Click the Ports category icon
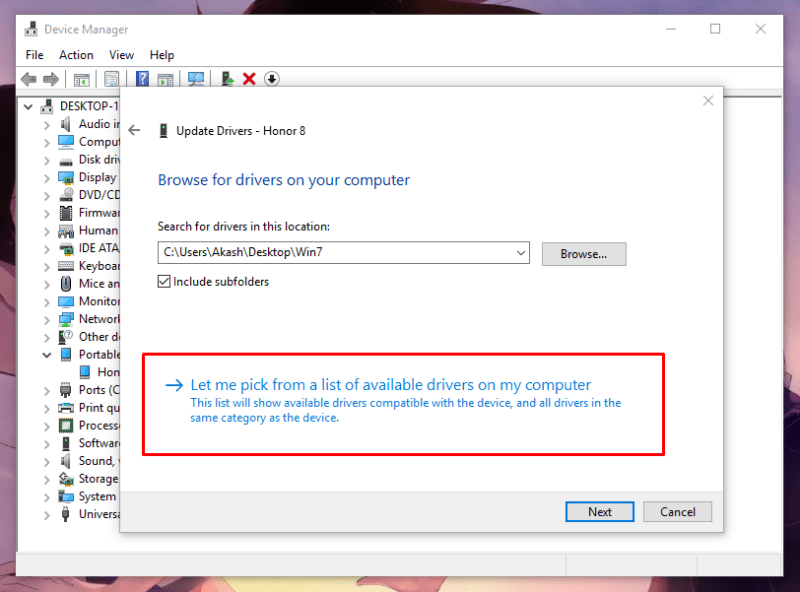The image size is (800, 592). point(66,390)
